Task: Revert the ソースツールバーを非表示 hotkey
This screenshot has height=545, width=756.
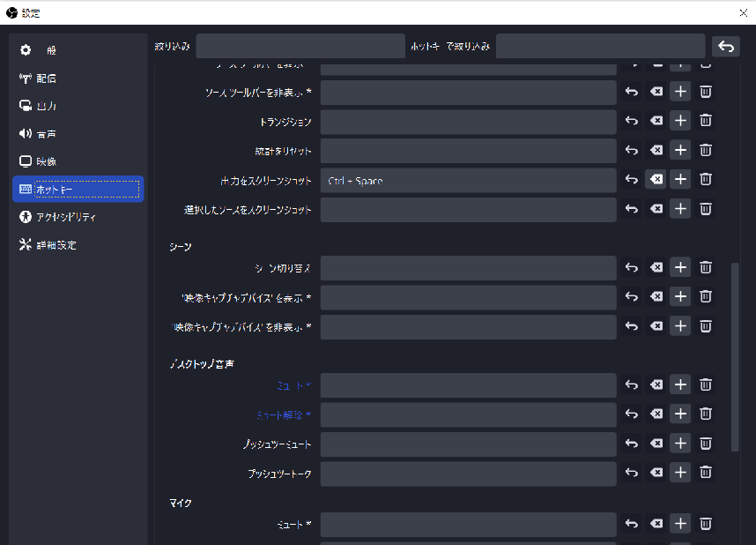Action: pyautogui.click(x=631, y=92)
